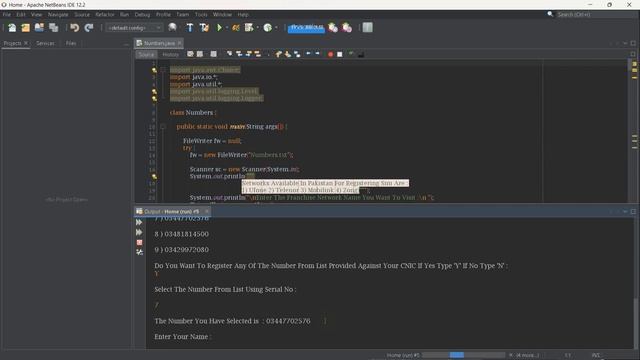Maximize the Output window
640x360 pixels.
(x=633, y=211)
